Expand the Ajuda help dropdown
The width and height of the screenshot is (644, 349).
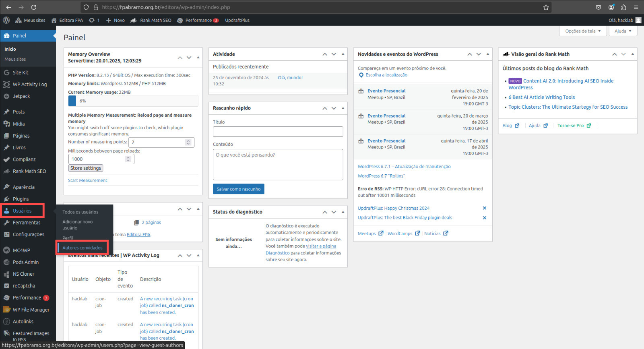tap(623, 31)
